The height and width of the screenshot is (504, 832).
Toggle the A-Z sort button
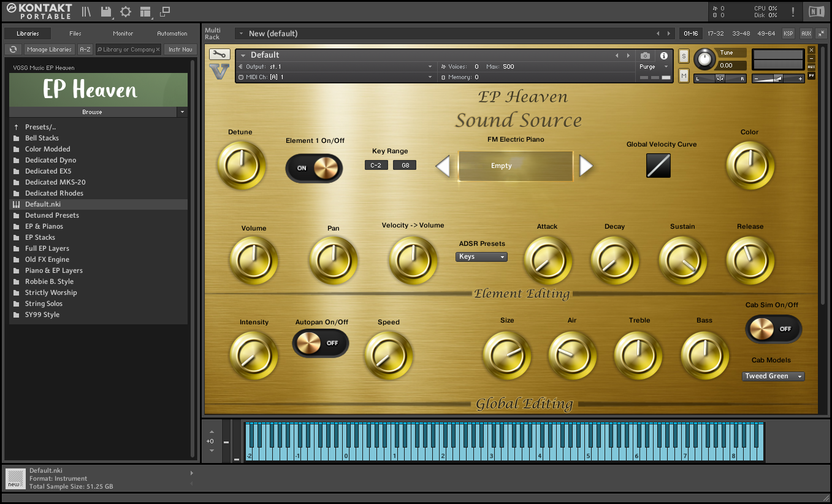click(85, 50)
